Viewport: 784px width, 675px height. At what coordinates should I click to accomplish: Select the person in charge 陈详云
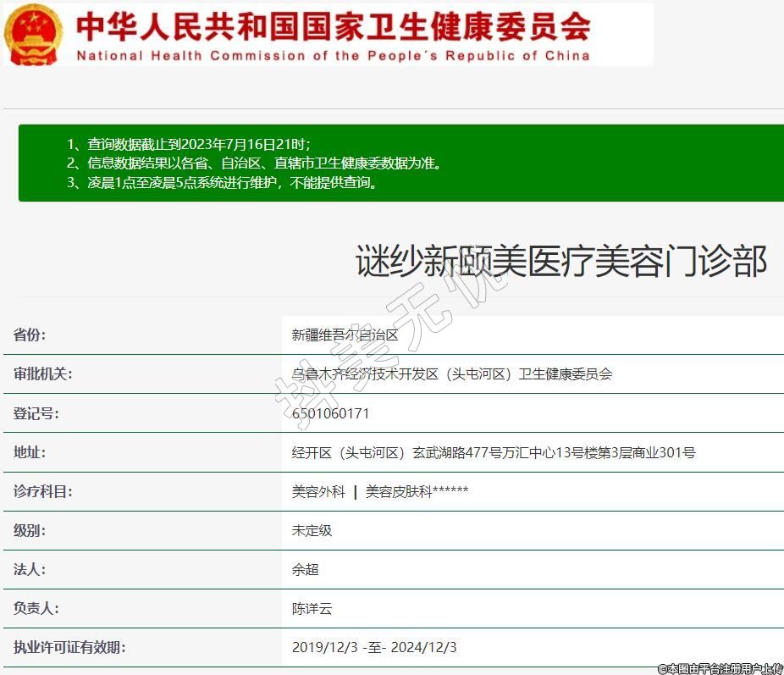pos(312,609)
